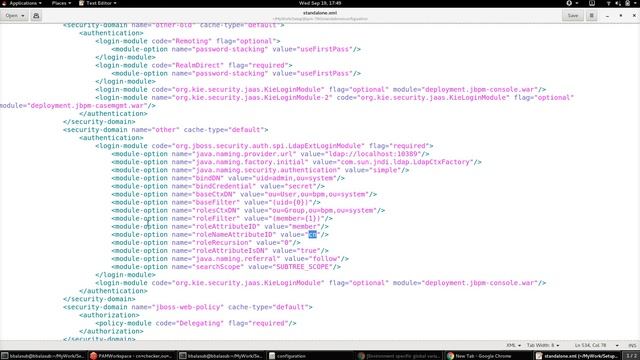Click 'follow' java.naming.referral value
The width and height of the screenshot is (640, 360).
[324, 259]
